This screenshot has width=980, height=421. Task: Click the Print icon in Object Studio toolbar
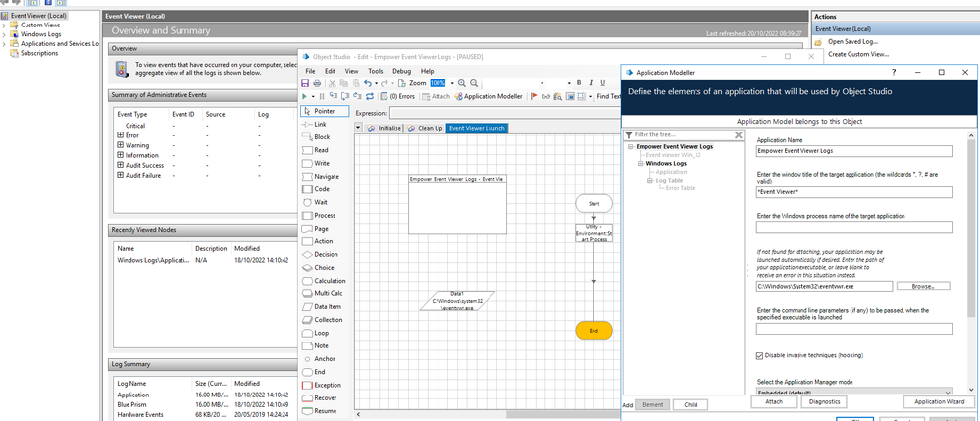(x=318, y=84)
